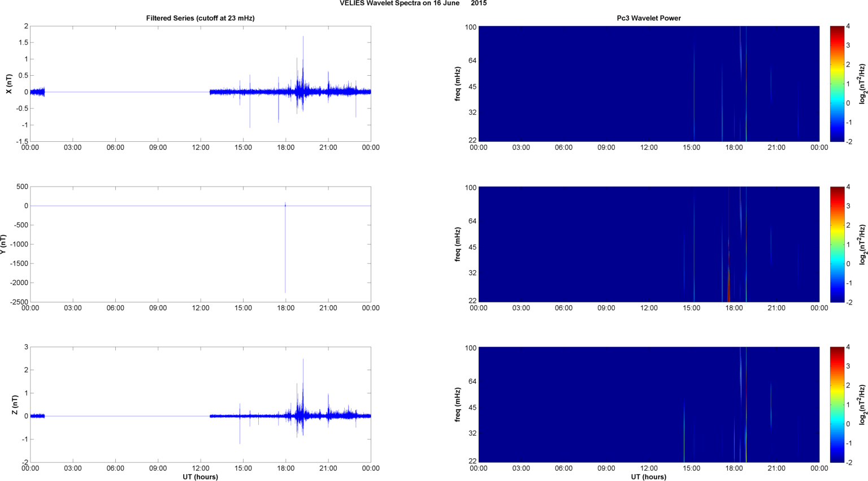Click the bottom Pc3 wavelet spectrogram
This screenshot has height=481, width=868.
(649, 405)
